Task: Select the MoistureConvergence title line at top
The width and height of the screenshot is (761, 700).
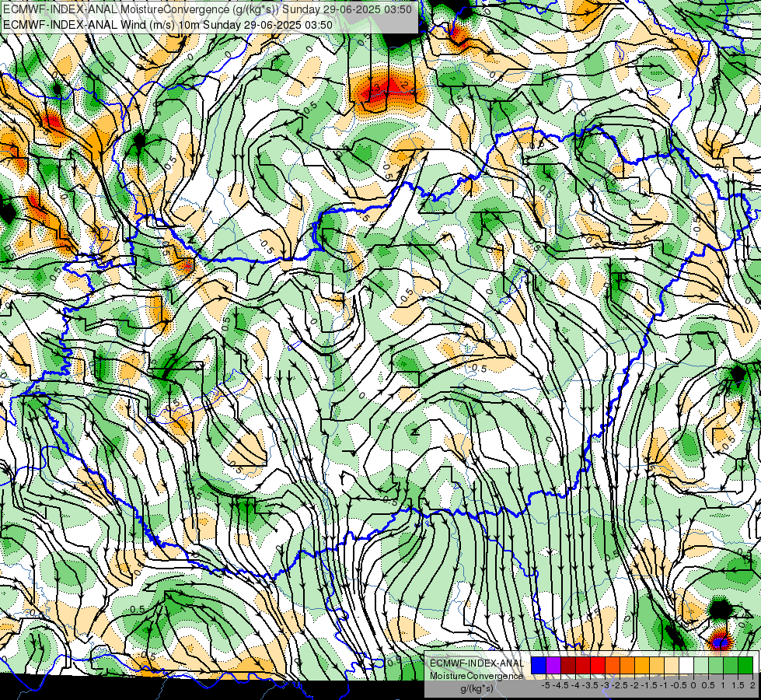Action: pyautogui.click(x=208, y=9)
